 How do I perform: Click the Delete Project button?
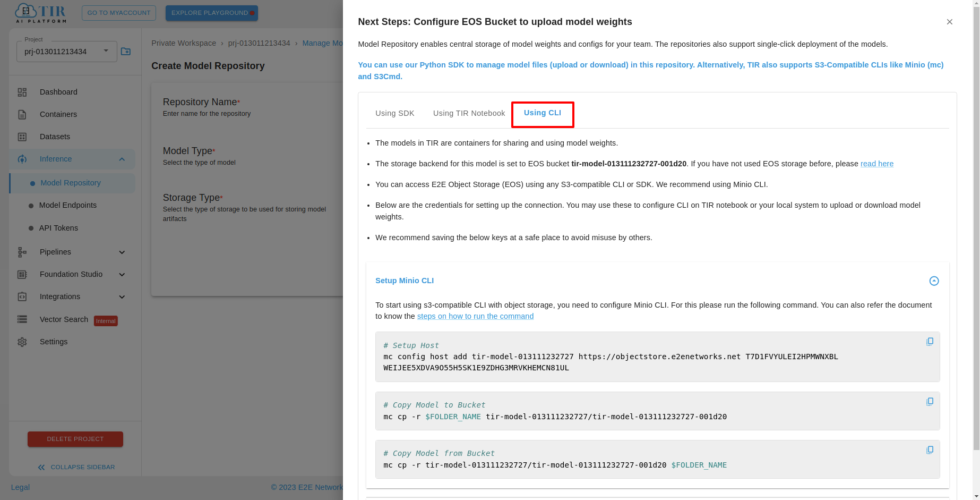(75, 439)
